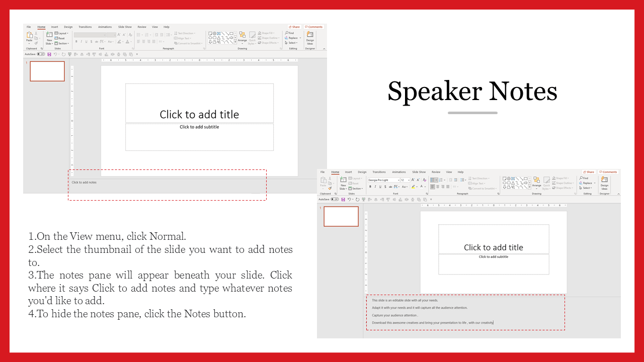644x362 pixels.
Task: Click Numbering list icon in lower-right window
Action: click(x=441, y=180)
